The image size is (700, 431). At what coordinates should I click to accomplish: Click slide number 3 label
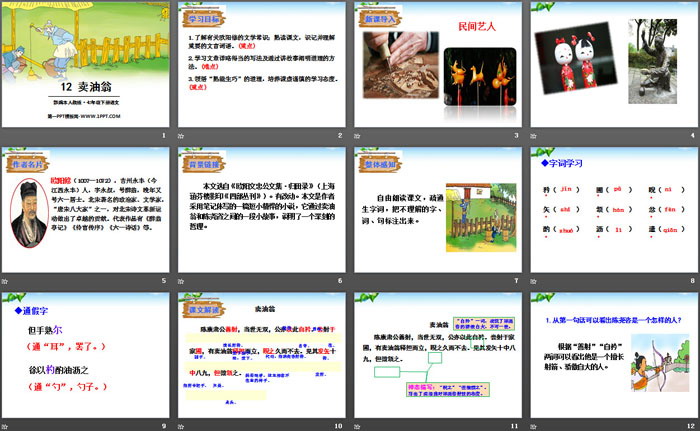(517, 135)
